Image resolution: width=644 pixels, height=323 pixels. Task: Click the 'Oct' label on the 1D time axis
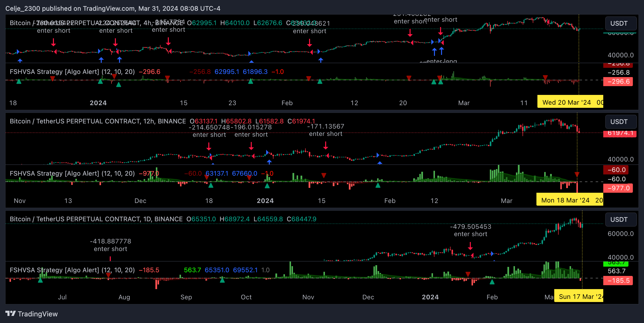click(246, 297)
